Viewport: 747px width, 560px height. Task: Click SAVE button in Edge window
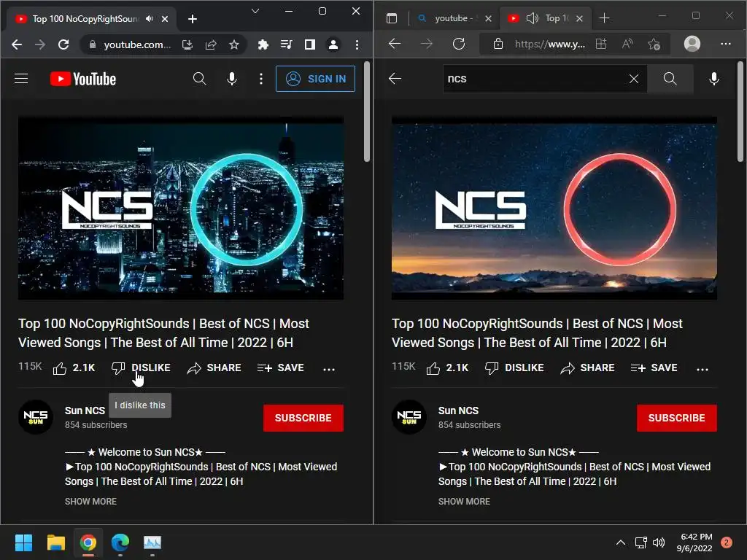click(654, 368)
